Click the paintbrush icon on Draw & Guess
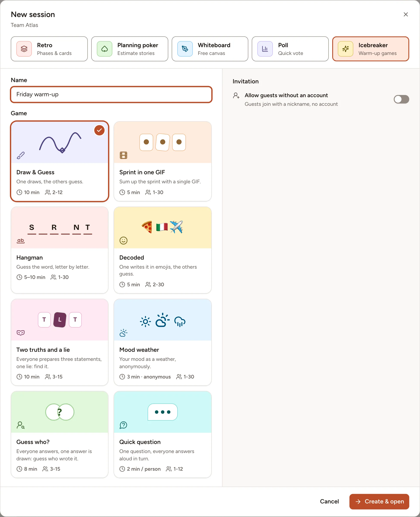This screenshot has height=517, width=420. tap(21, 156)
